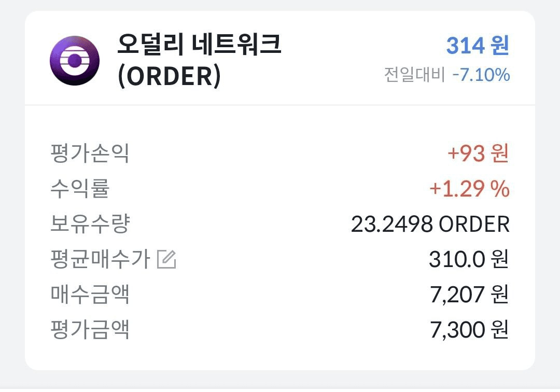560x392 pixels.
Task: Click the pencil edit icon beside 평균매수가
Action: [x=167, y=259]
